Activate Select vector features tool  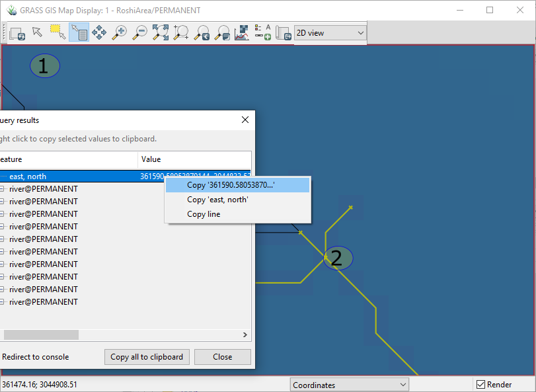58,32
